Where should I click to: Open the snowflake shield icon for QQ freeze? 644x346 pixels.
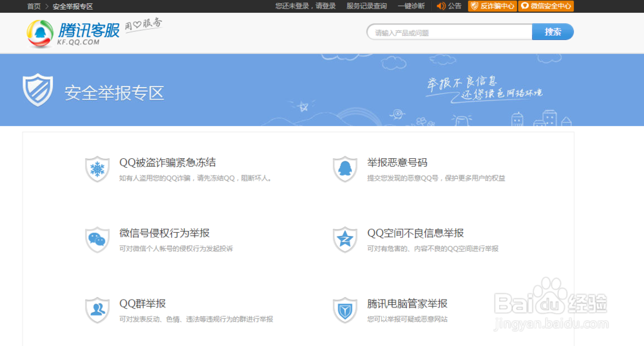97,169
